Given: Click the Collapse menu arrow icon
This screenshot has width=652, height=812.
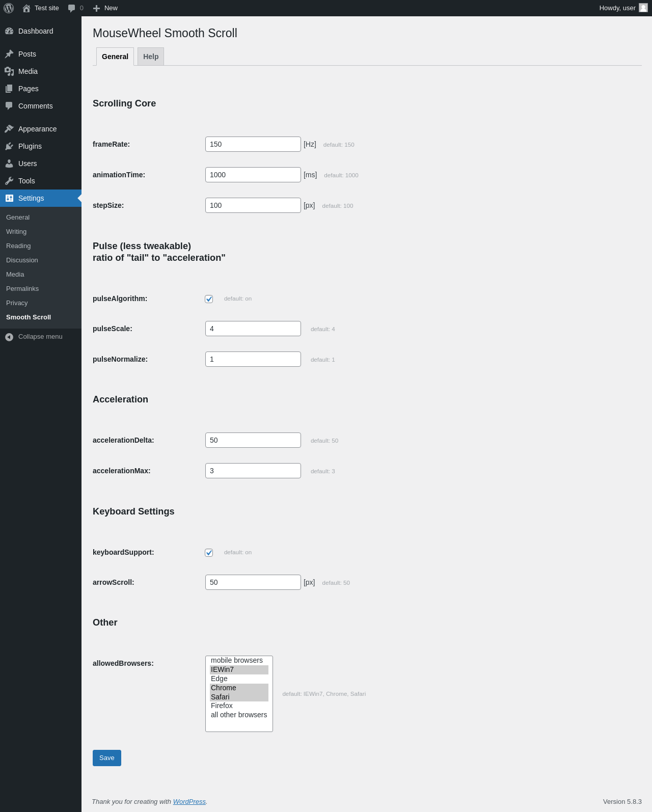Looking at the screenshot, I should coord(9,337).
